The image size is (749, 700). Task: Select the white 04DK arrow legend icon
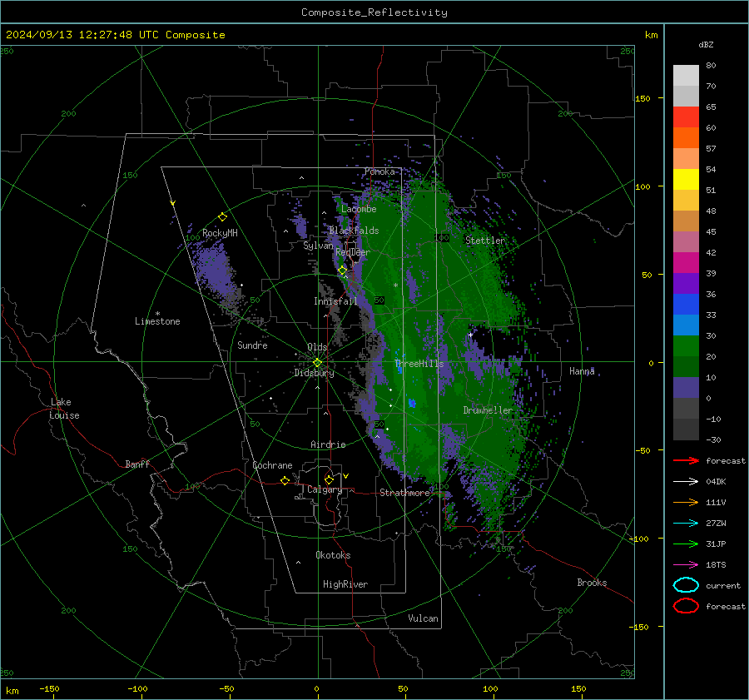[x=686, y=481]
